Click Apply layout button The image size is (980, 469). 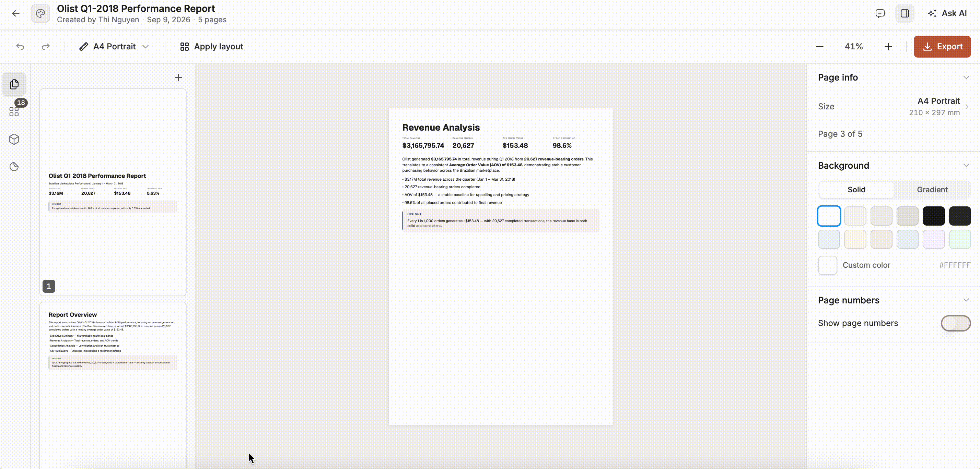pyautogui.click(x=211, y=46)
